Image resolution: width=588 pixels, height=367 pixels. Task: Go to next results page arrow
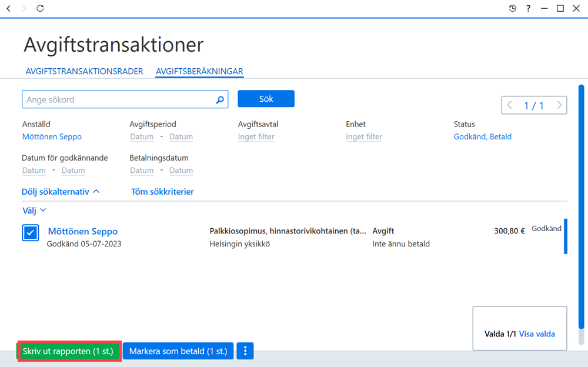coord(559,105)
